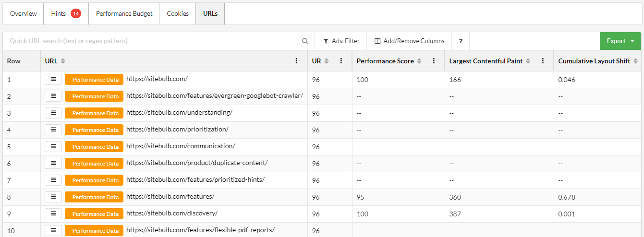The image size is (644, 237).
Task: Switch to the Overview tab
Action: pos(24,13)
